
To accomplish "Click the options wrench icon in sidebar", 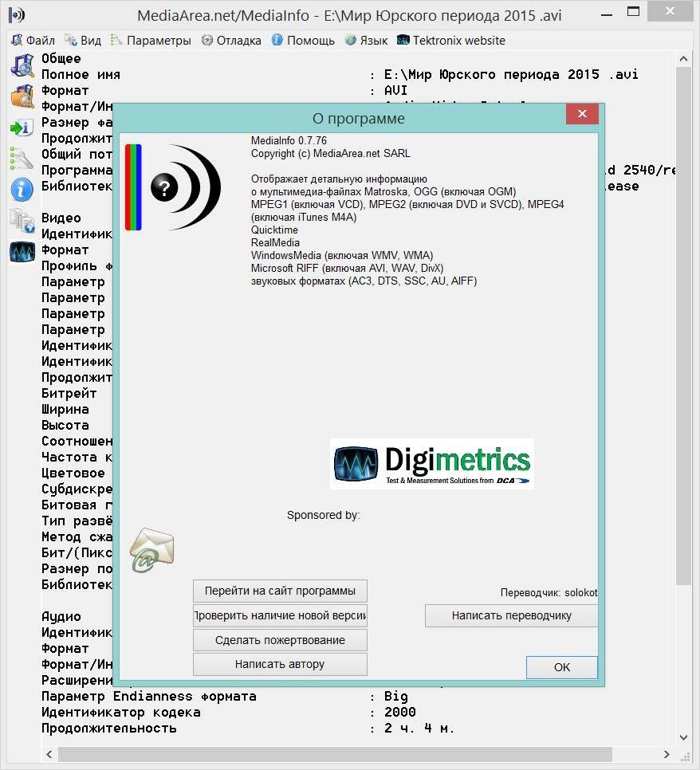I will click(x=22, y=158).
